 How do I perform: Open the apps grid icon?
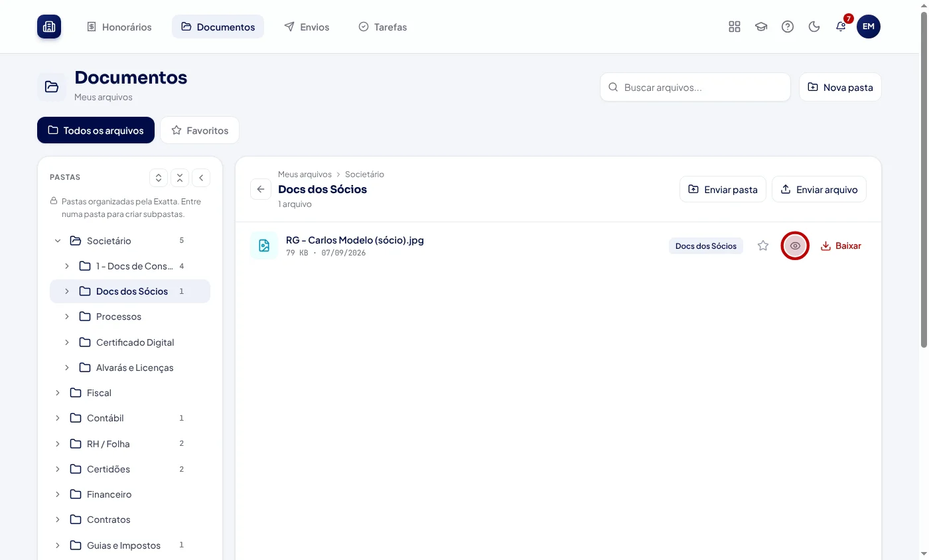pyautogui.click(x=735, y=27)
